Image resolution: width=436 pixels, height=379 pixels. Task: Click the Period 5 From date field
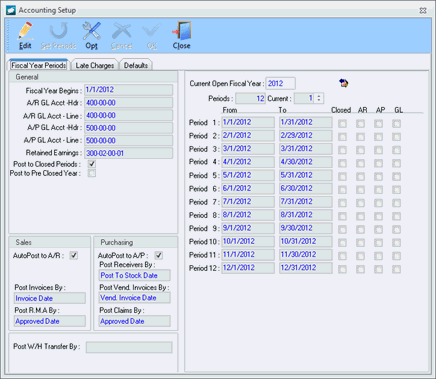coord(248,175)
